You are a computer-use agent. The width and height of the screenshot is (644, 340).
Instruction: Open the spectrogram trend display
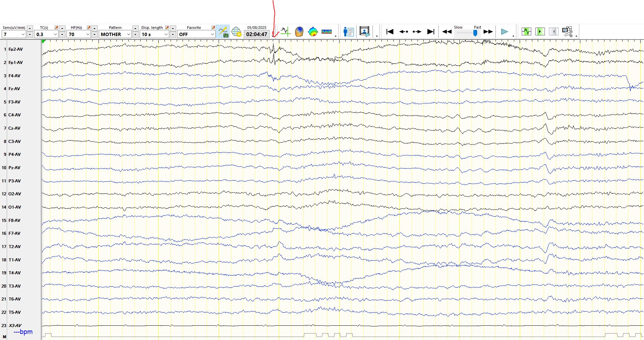click(327, 32)
